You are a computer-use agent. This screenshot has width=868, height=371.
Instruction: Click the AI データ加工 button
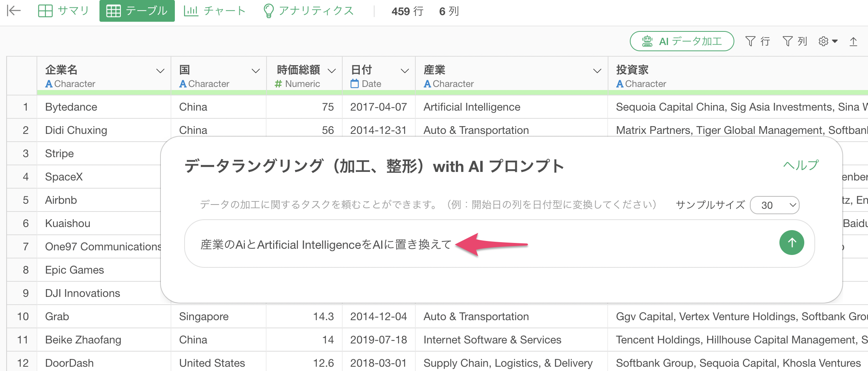682,41
